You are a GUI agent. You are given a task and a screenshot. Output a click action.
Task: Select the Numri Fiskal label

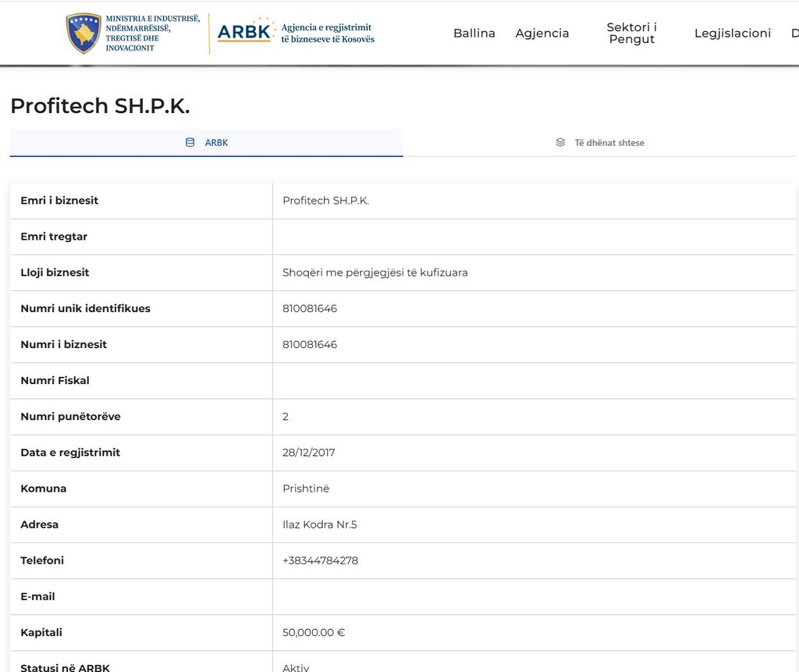tap(55, 380)
